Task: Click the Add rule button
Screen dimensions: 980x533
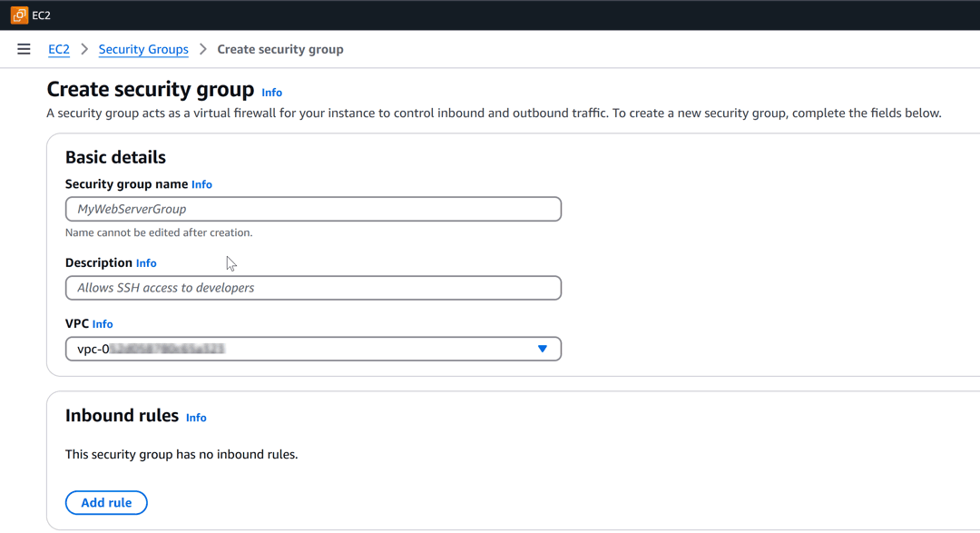Action: tap(106, 503)
